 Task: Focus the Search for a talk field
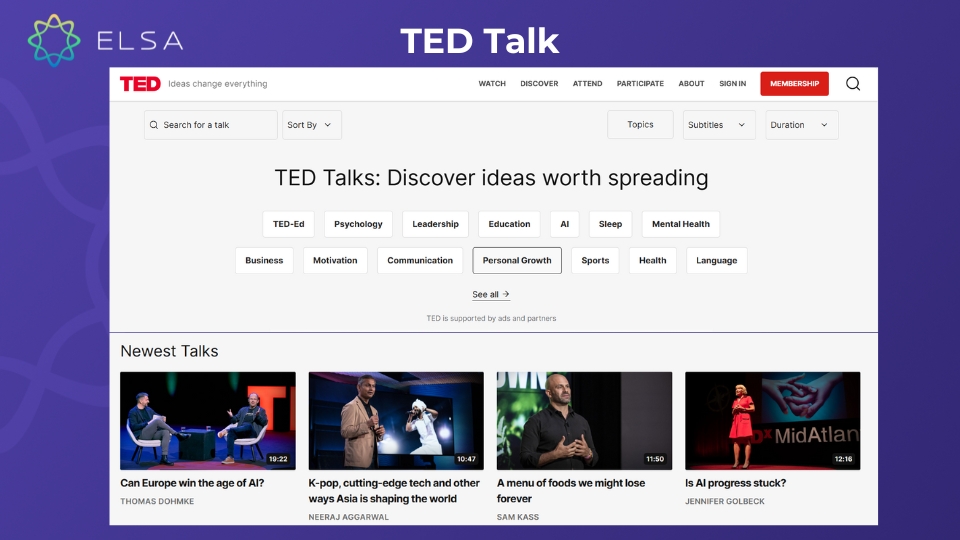211,125
